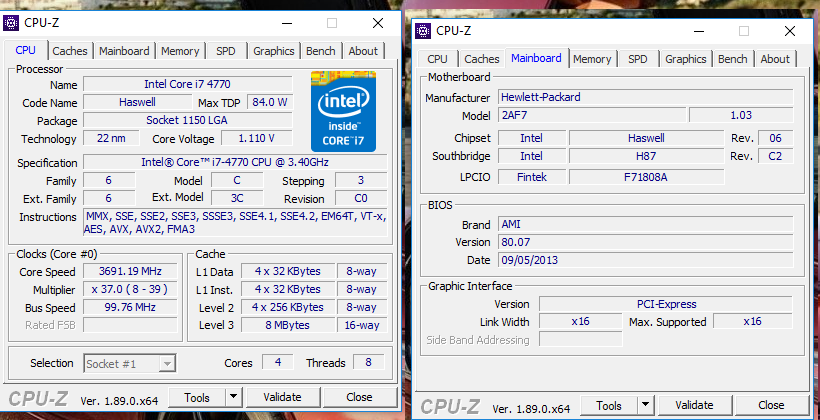Click the Technology value 22 nm
Image resolution: width=820 pixels, height=420 pixels.
111,139
